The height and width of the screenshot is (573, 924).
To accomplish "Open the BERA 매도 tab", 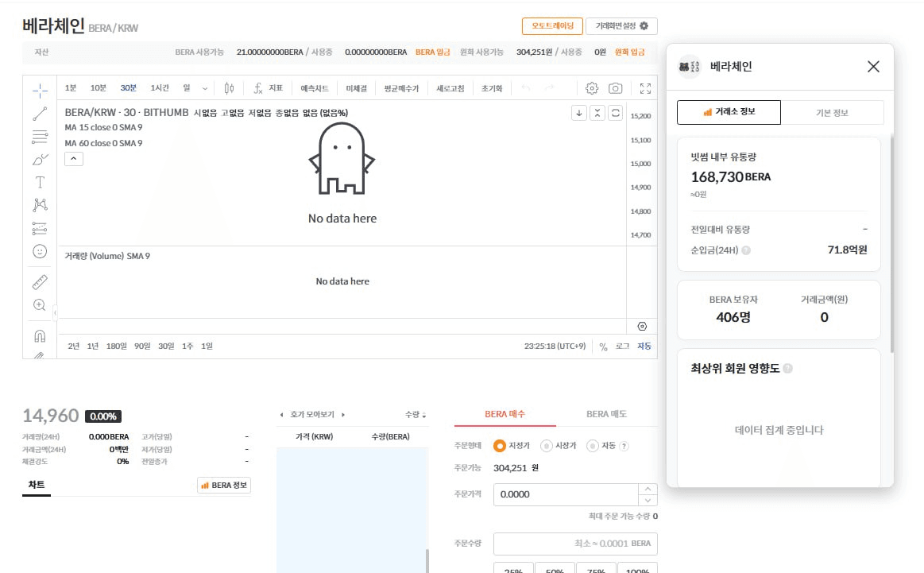I will tap(606, 414).
